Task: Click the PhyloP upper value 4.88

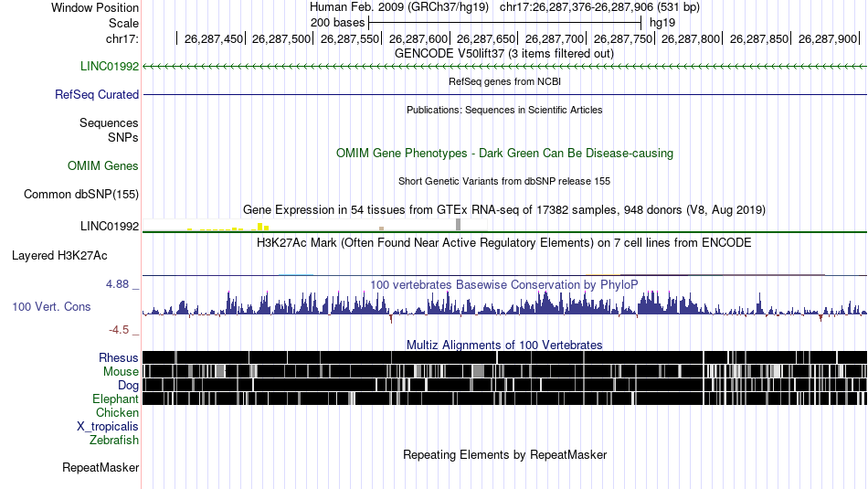Action: (117, 284)
